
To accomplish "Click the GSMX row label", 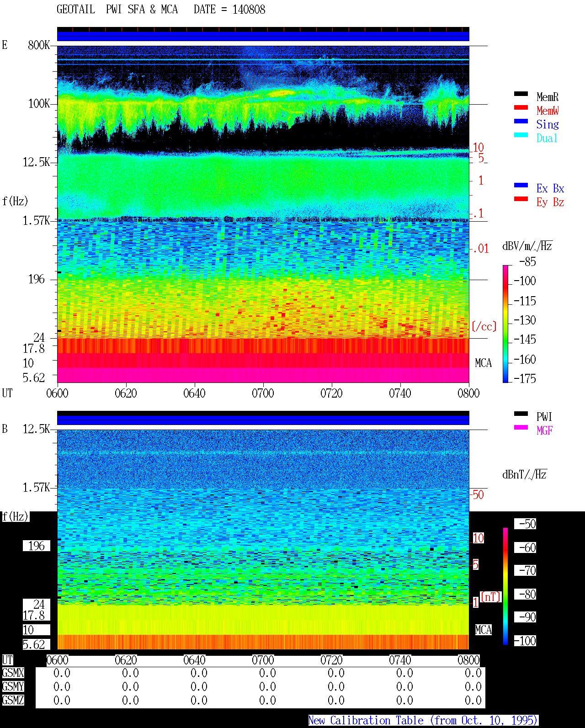I will pos(13,673).
